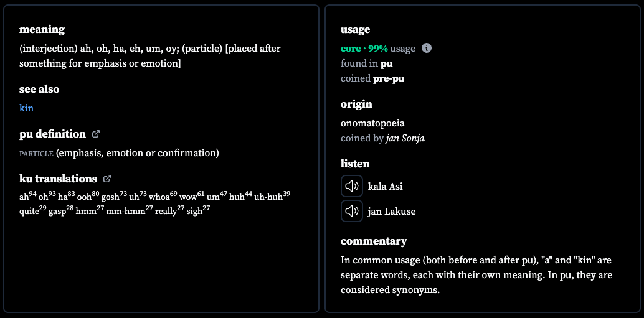
Task: Click the 'meaning' section heading
Action: point(42,29)
